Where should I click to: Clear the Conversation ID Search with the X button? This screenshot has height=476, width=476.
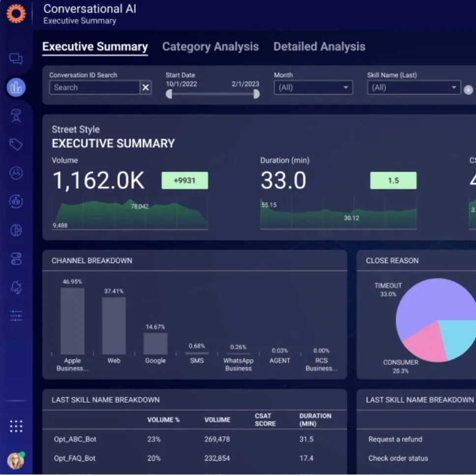[x=146, y=88]
